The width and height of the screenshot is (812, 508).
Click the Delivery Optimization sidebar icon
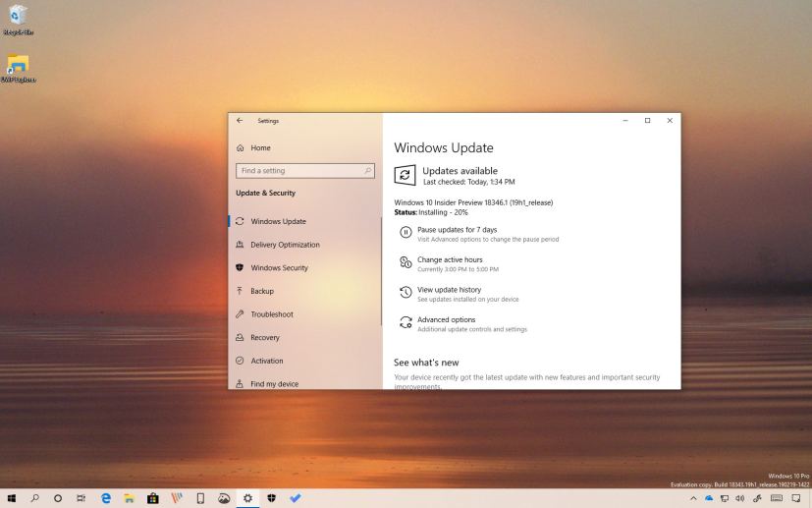click(x=240, y=244)
